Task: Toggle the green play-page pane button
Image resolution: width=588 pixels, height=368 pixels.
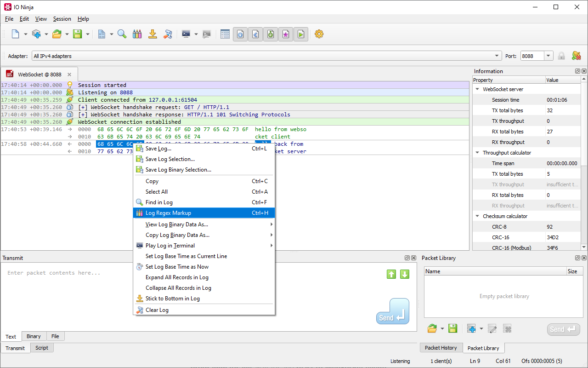Action: pos(301,34)
